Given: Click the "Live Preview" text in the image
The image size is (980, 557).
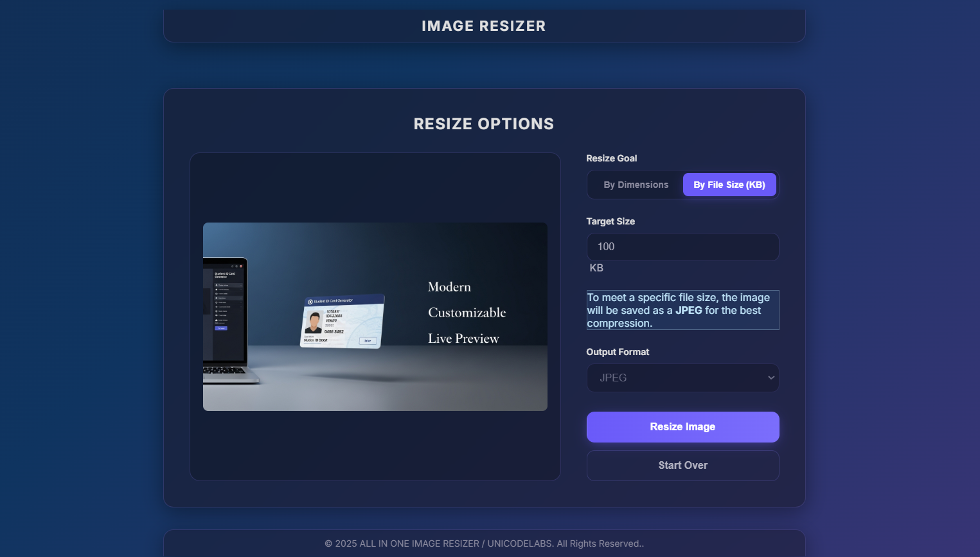Looking at the screenshot, I should point(463,338).
